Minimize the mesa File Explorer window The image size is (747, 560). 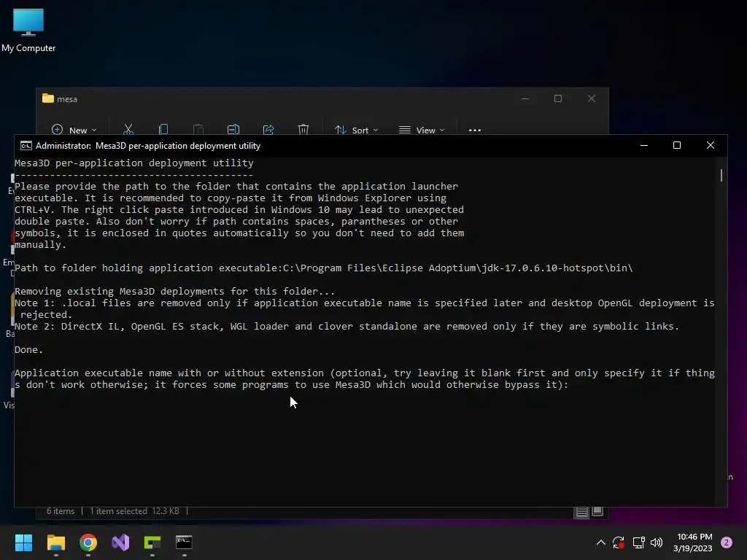point(525,98)
